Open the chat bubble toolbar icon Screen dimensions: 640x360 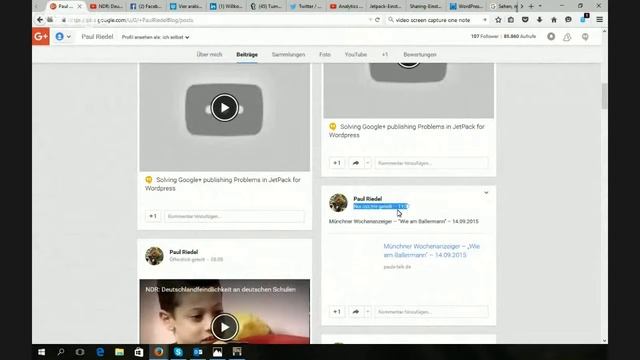coord(568,20)
